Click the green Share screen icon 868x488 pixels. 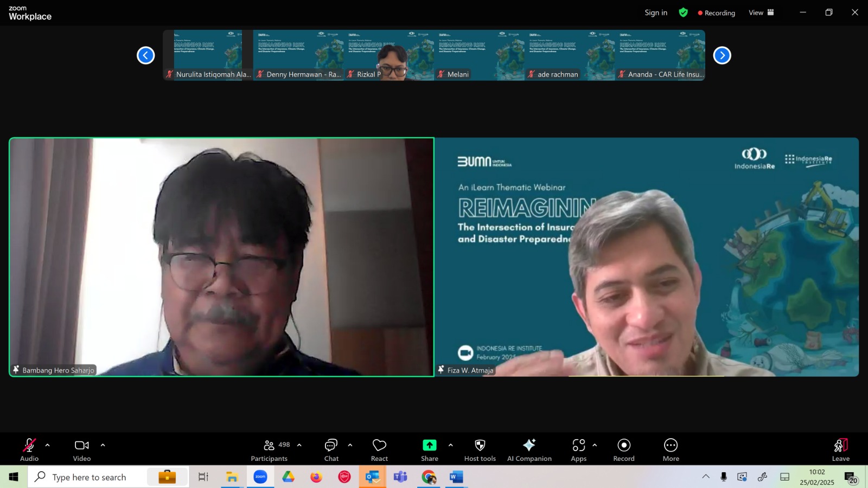tap(430, 445)
